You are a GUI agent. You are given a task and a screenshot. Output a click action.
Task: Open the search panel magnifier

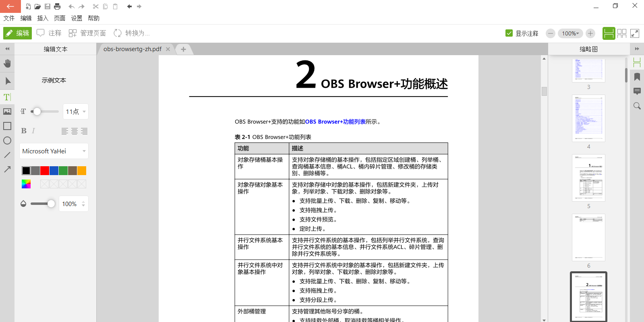pos(637,106)
